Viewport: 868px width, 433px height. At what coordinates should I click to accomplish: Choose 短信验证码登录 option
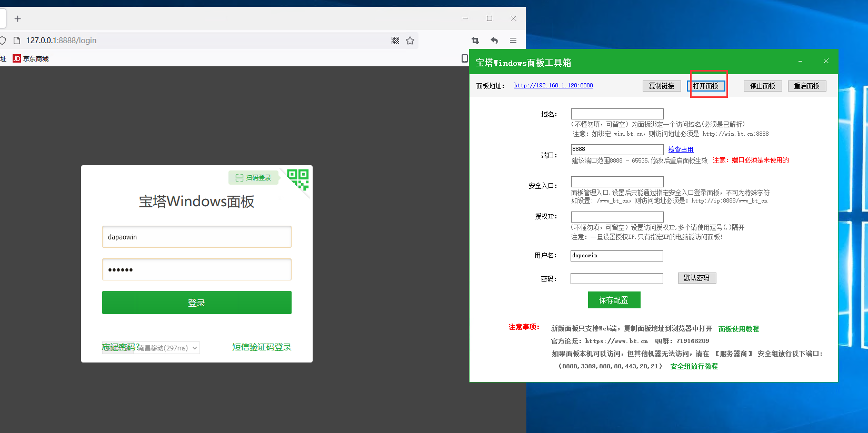[262, 347]
